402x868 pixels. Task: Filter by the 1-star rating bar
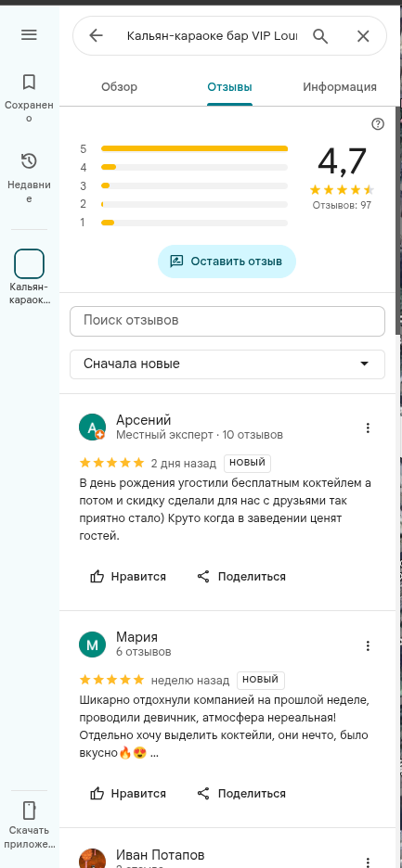184,223
